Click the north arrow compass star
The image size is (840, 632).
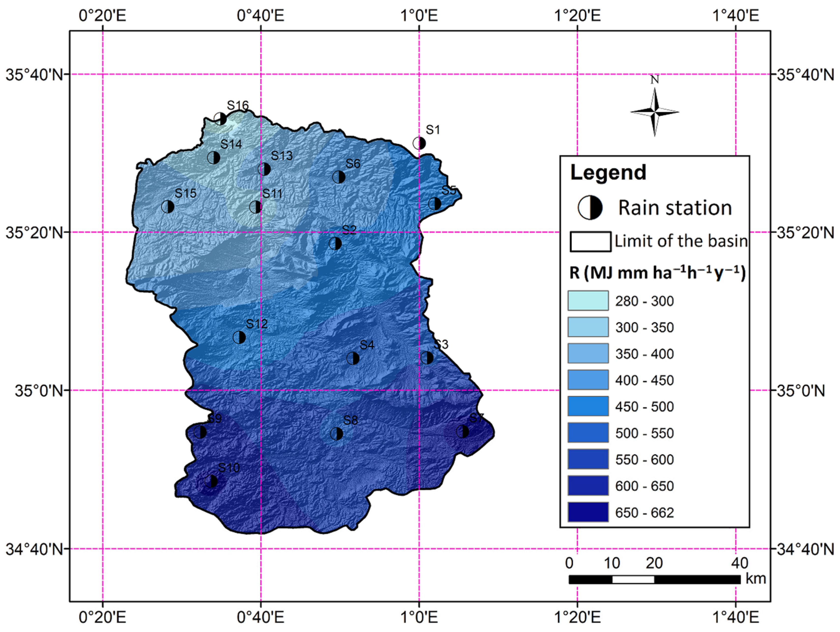[654, 112]
